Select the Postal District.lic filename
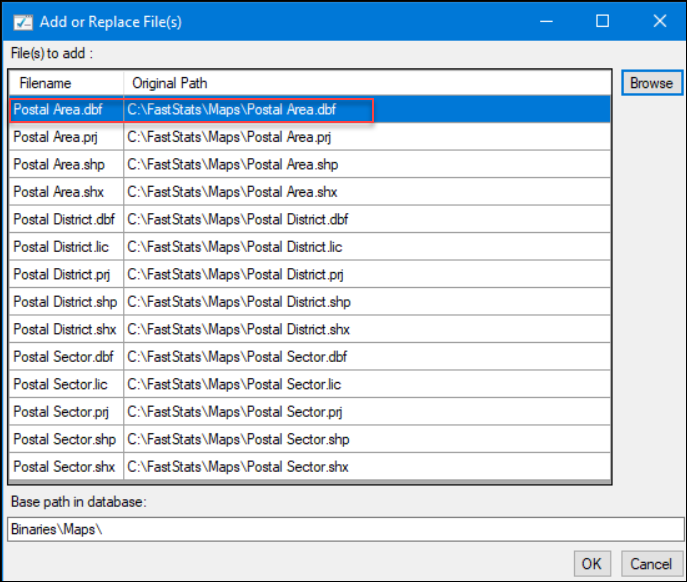687x582 pixels. [61, 247]
